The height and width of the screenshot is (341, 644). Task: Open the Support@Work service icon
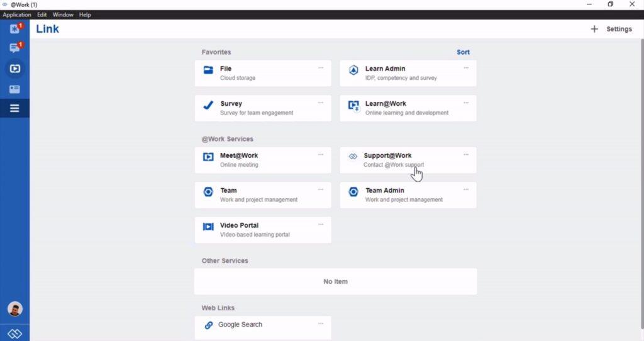click(353, 157)
